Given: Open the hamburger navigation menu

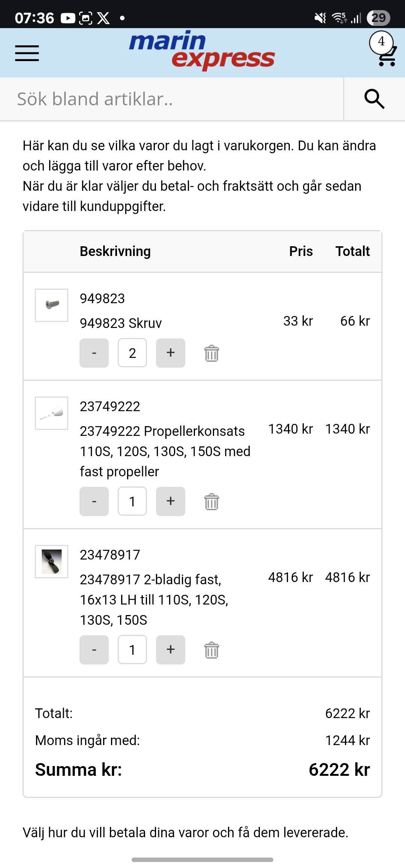Looking at the screenshot, I should click(x=27, y=53).
